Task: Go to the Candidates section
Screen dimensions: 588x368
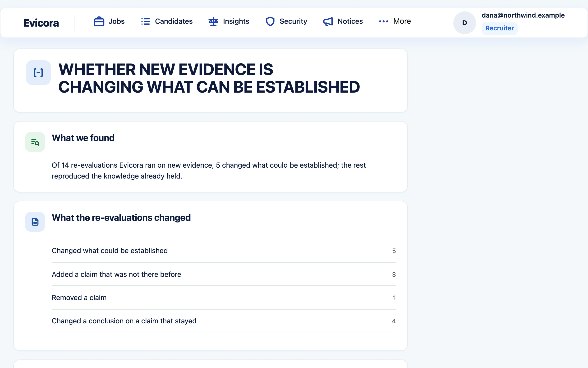Action: pos(167,21)
